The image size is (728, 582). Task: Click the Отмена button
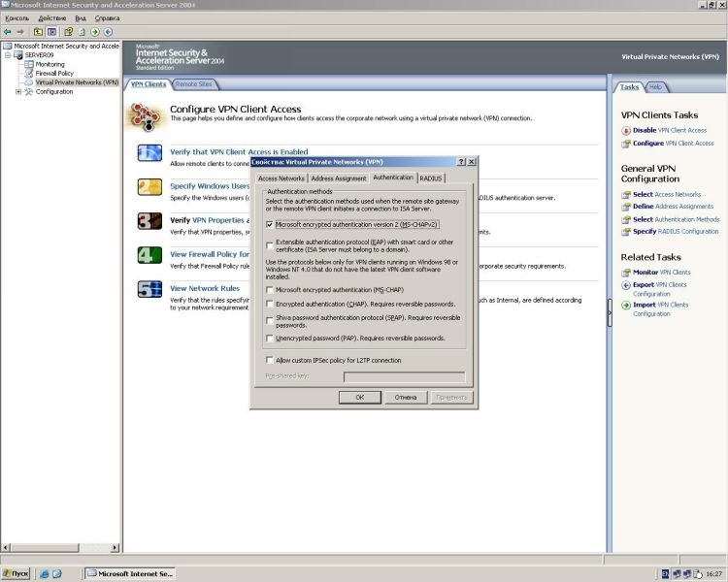click(406, 398)
